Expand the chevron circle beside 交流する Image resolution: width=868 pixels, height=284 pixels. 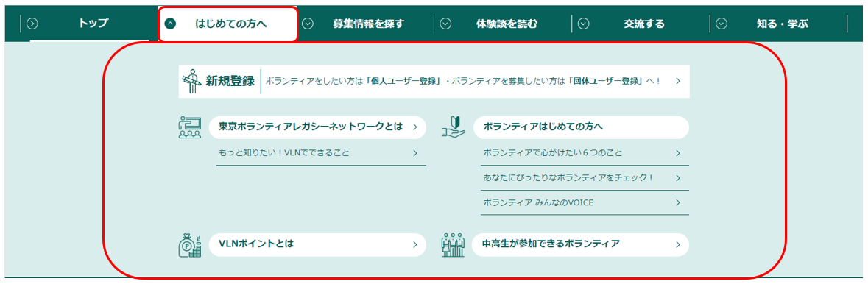(584, 24)
